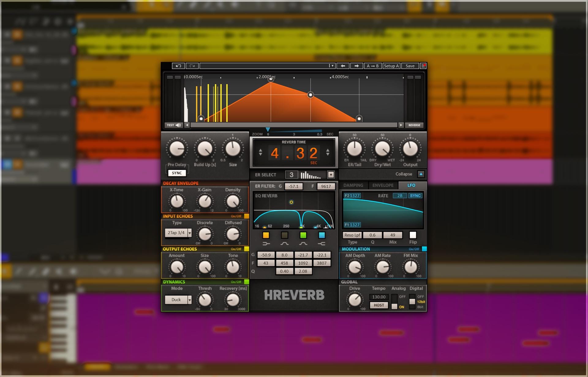Open the preset list dropdown arrow
Screen dimensions: 588x377
331,66
